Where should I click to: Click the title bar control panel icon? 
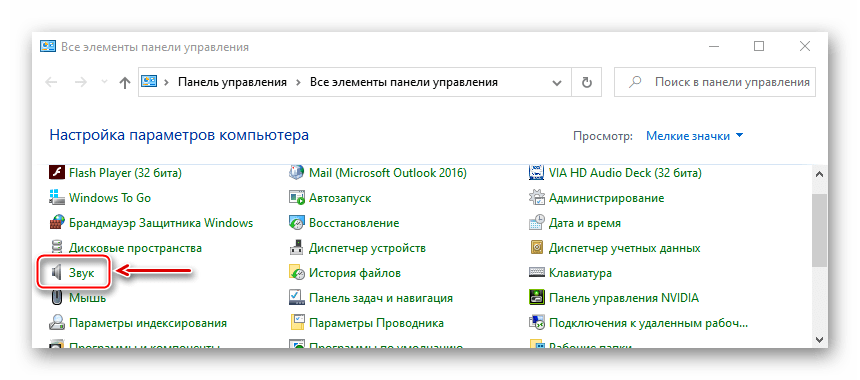(x=48, y=47)
